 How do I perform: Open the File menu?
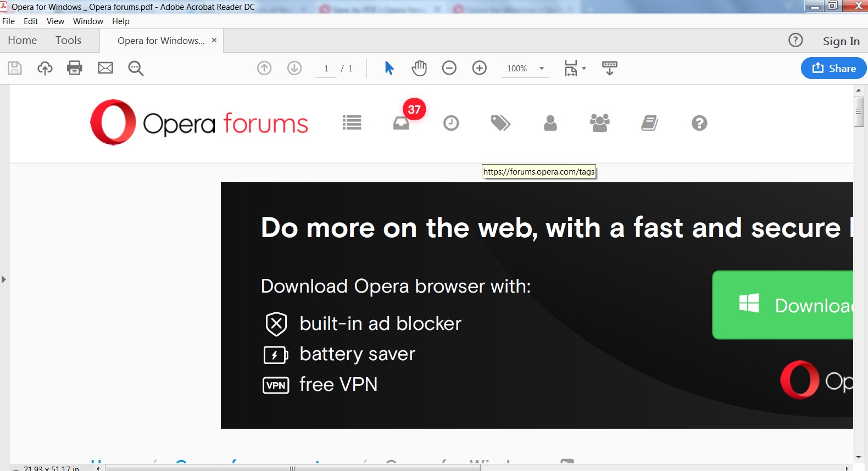tap(8, 21)
